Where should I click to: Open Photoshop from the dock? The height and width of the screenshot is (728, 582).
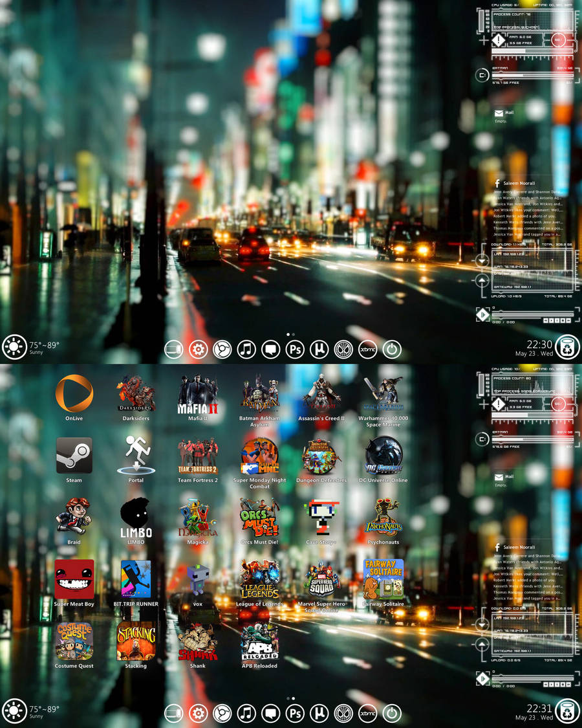coord(295,349)
